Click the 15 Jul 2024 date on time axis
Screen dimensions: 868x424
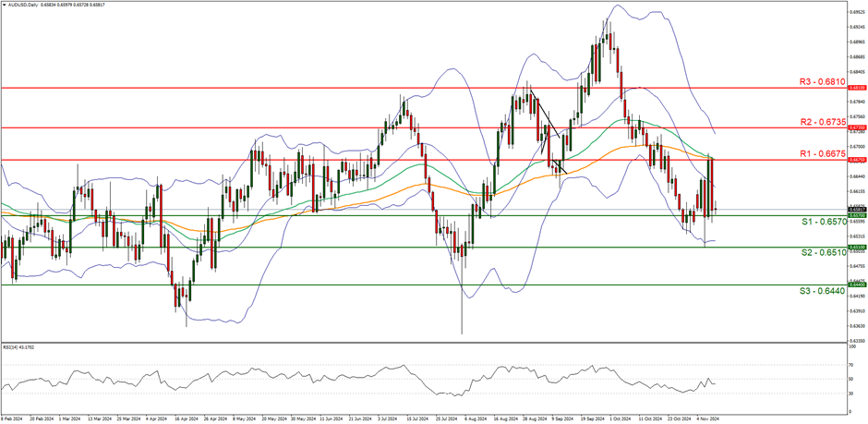(415, 417)
